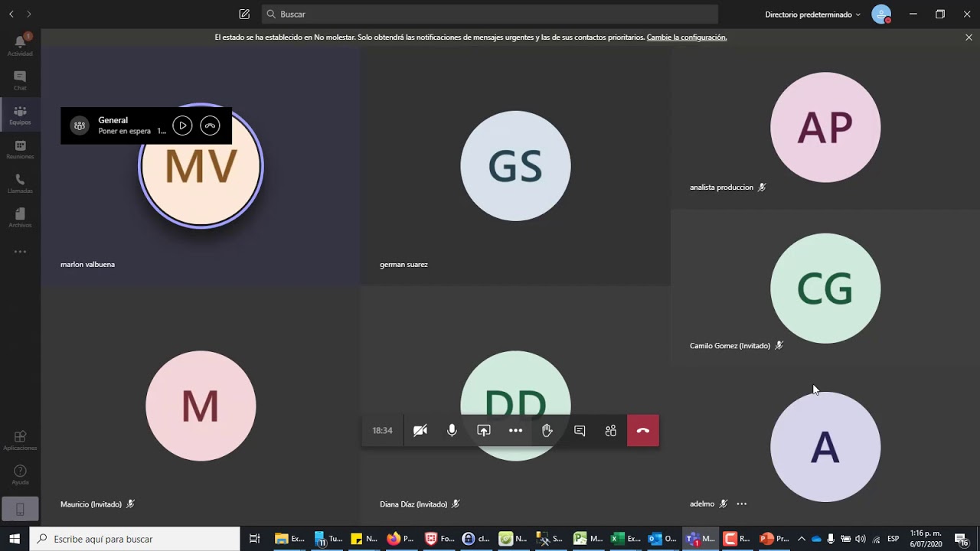Open Reuniones calendar view
Screen dimensions: 980x551
20,149
